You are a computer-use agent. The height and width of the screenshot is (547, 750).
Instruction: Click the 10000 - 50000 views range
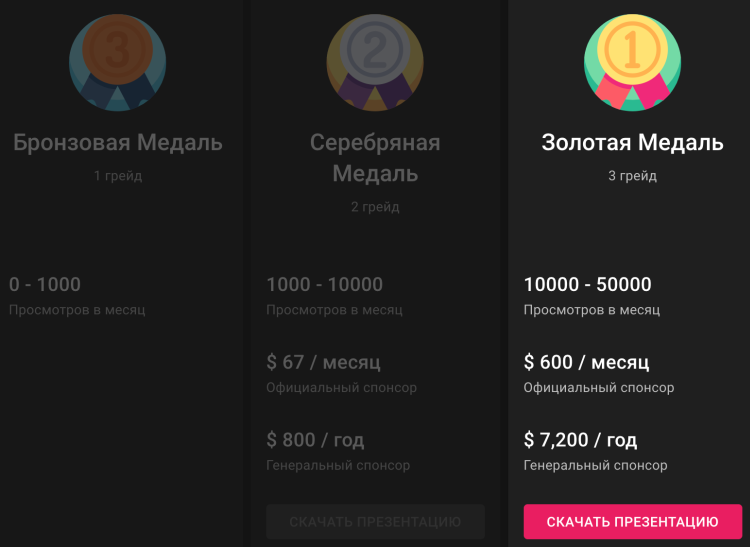pyautogui.click(x=587, y=284)
